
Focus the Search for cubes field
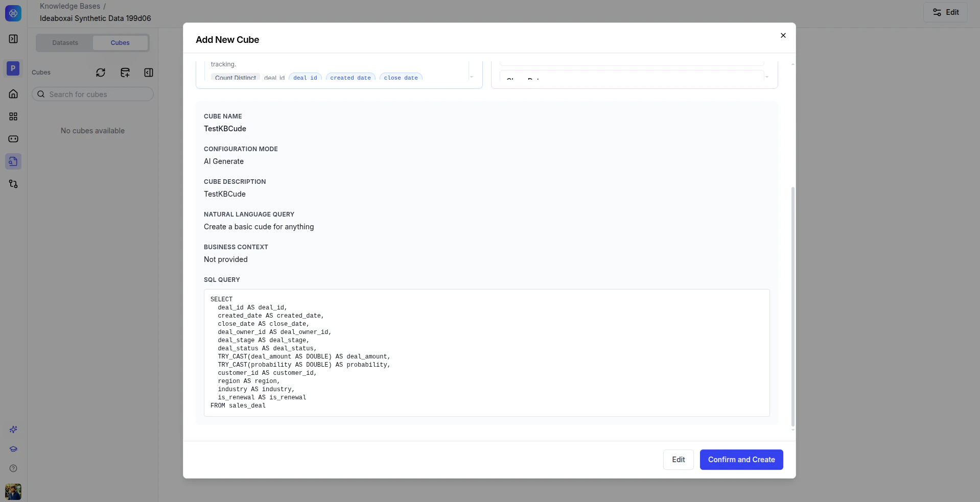point(92,94)
